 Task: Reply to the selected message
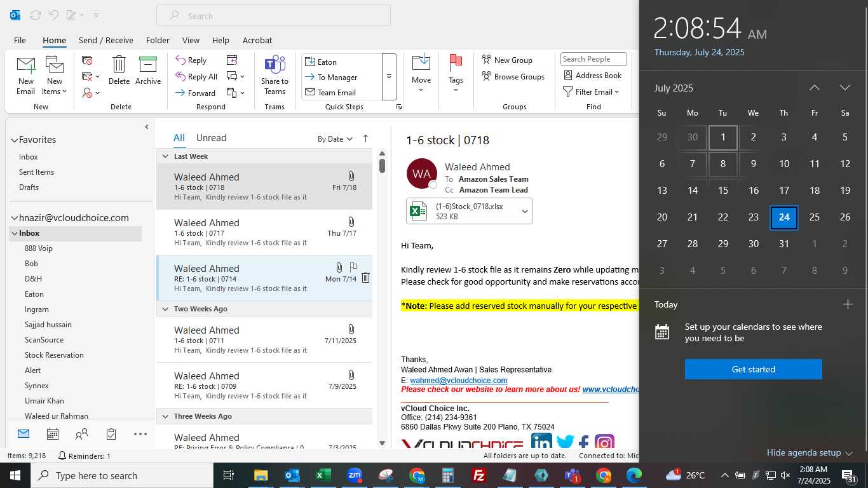point(191,60)
